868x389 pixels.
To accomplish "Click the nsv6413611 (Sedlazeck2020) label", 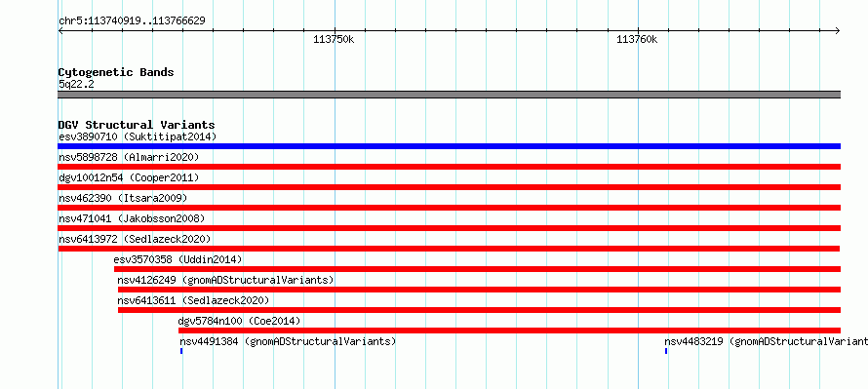I will [193, 300].
